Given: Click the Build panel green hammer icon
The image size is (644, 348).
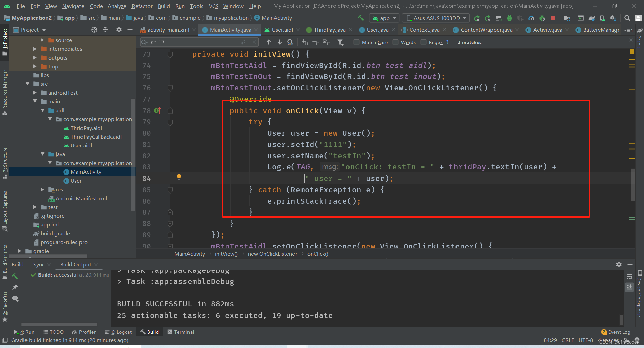Looking at the screenshot, I should click(15, 276).
